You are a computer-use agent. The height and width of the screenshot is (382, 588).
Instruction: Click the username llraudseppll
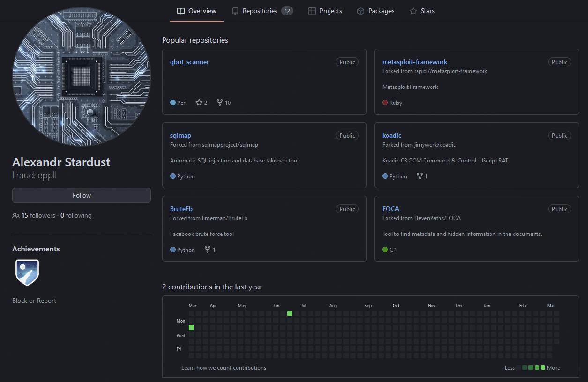34,175
